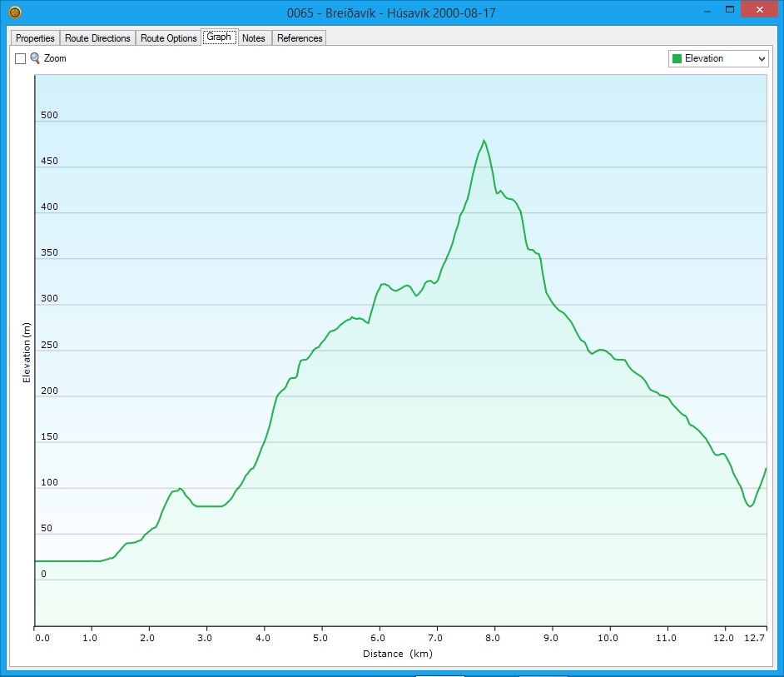Enable the Zoom checkbox
This screenshot has width=784, height=677.
(x=21, y=58)
